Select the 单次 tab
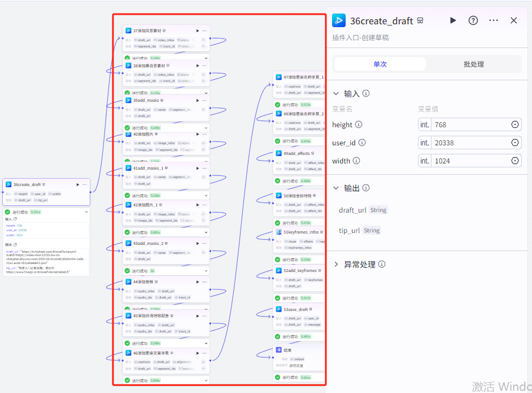This screenshot has height=393, width=532. (380, 63)
